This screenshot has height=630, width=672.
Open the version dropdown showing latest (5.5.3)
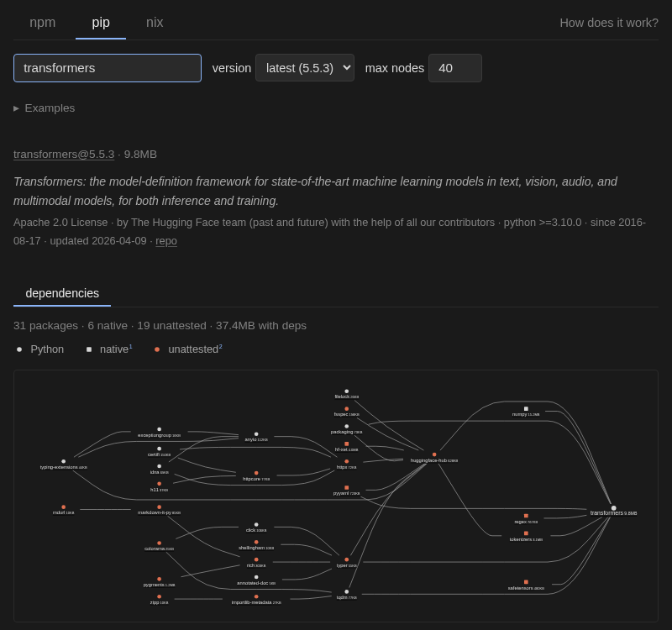304,68
